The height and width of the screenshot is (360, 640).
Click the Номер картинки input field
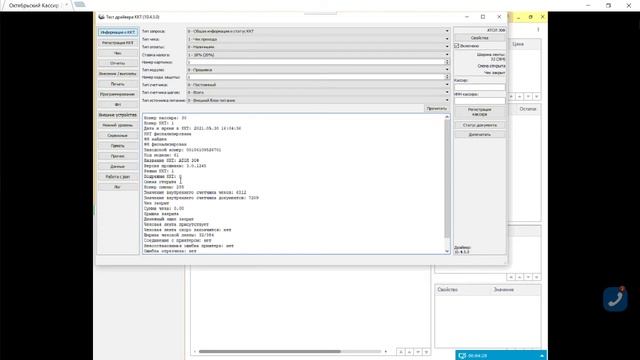316,62
